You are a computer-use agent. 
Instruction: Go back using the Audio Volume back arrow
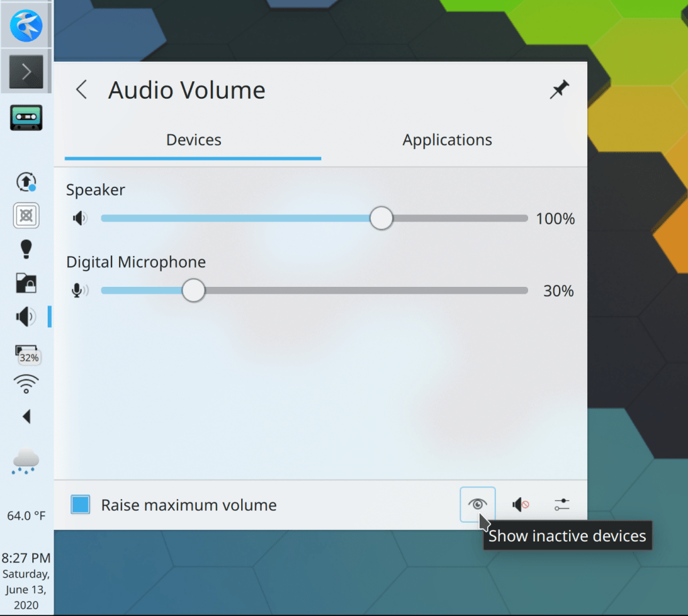coord(81,90)
